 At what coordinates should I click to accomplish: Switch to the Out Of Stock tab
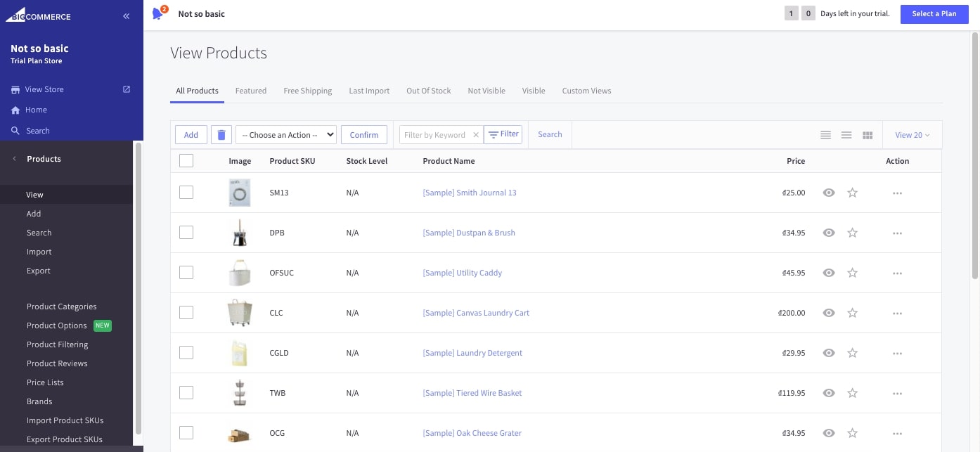(428, 90)
